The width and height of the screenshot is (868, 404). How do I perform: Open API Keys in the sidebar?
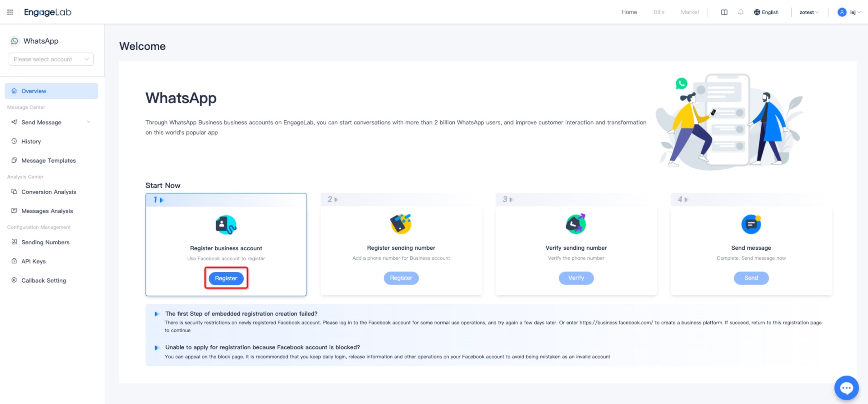[51, 261]
